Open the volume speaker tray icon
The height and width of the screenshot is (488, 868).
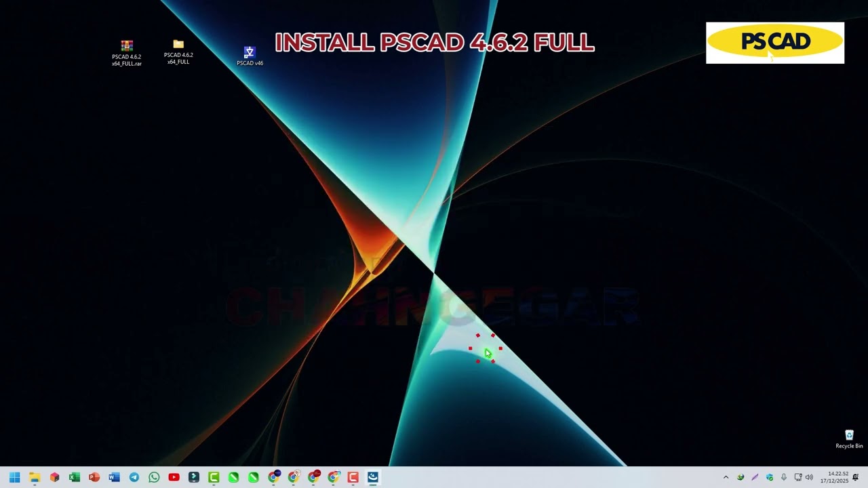coord(809,477)
